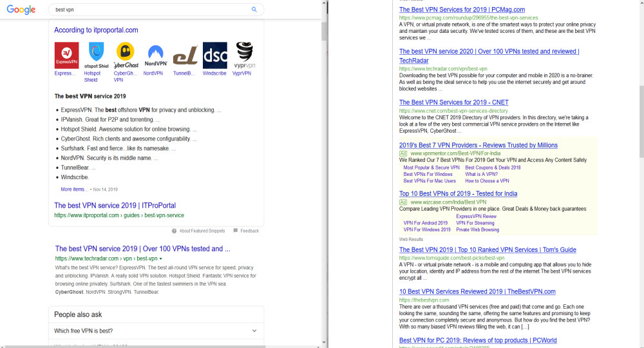The image size is (644, 348).
Task: Click 'How to Choose a VPN' sitelink
Action: (487, 181)
